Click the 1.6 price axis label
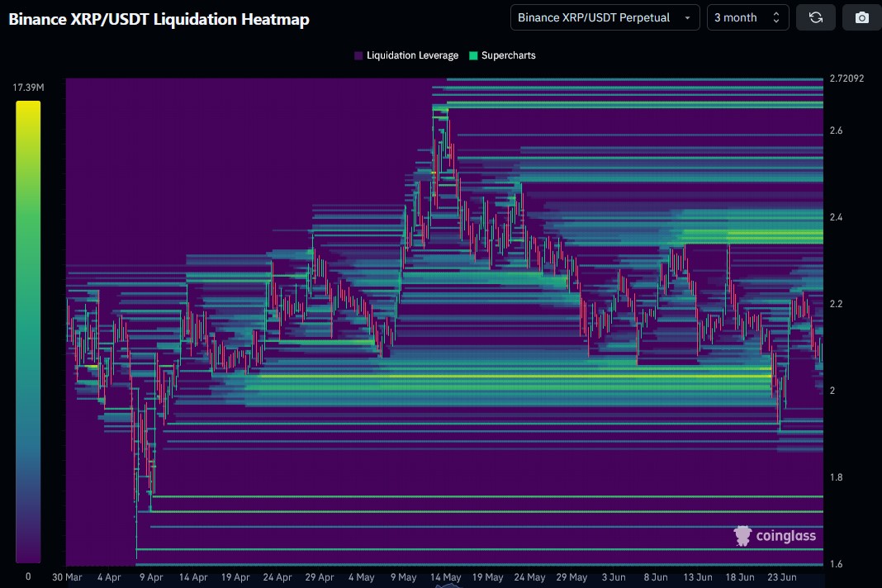The width and height of the screenshot is (882, 588). coord(837,564)
